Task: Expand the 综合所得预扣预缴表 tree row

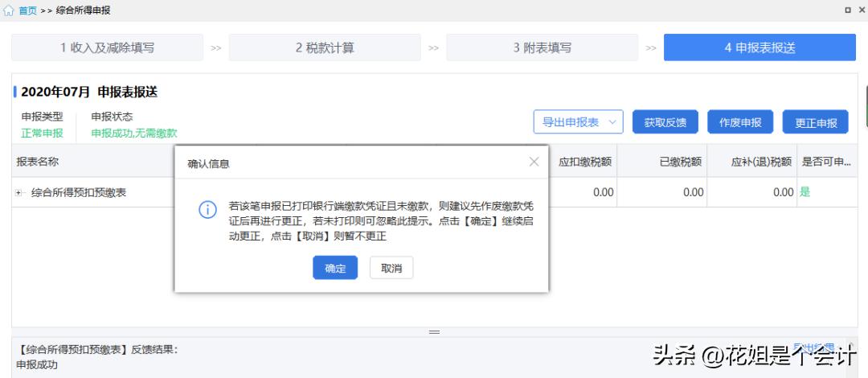Action: point(18,193)
